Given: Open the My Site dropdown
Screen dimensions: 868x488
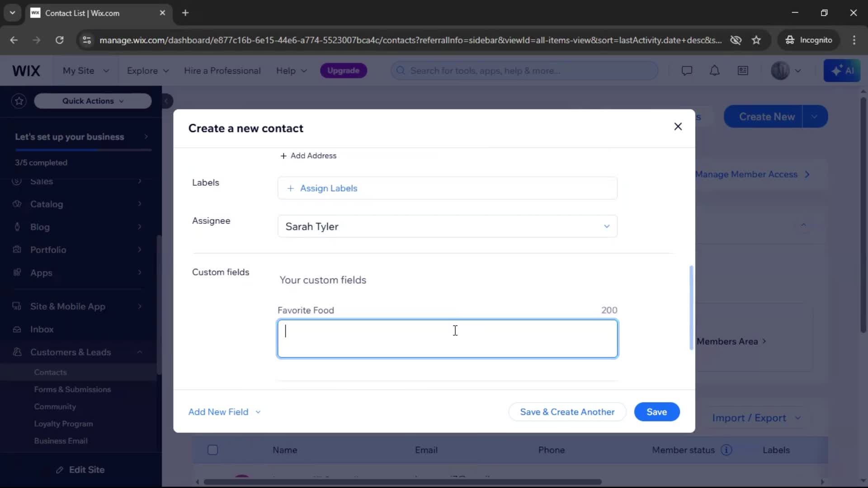Looking at the screenshot, I should tap(86, 70).
